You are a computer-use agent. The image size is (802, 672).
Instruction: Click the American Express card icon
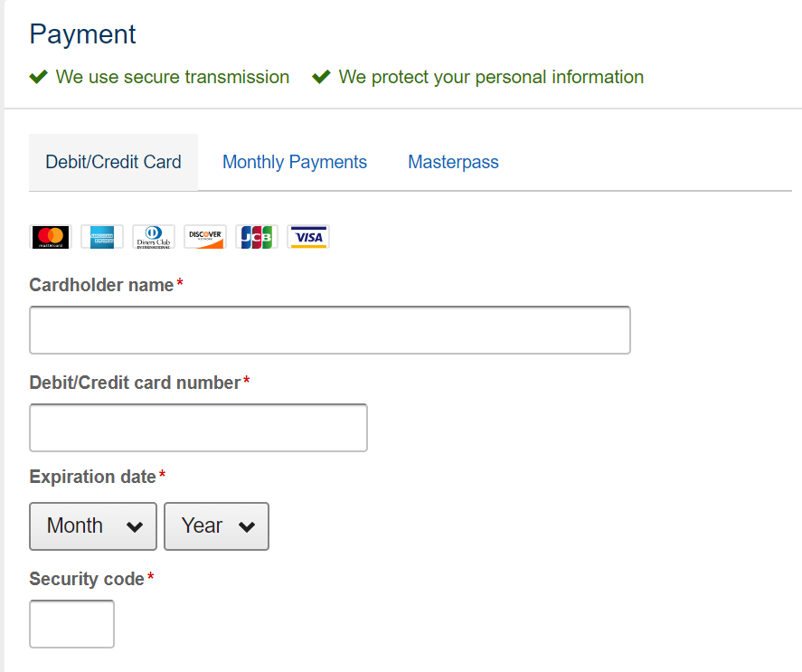click(x=102, y=237)
